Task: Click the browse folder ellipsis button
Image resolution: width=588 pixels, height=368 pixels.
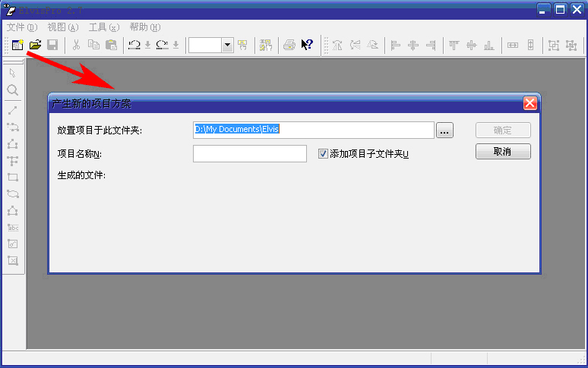Action: tap(445, 131)
